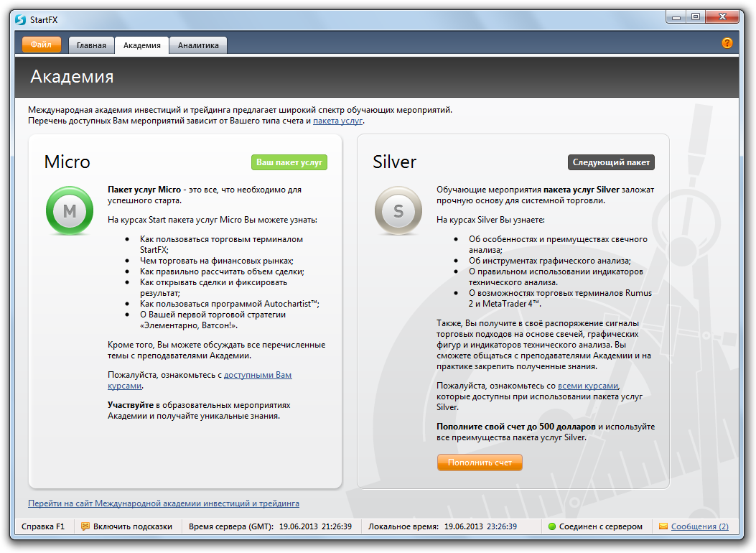
Task: Follow the доступными Вам курсами link
Action: click(x=200, y=381)
